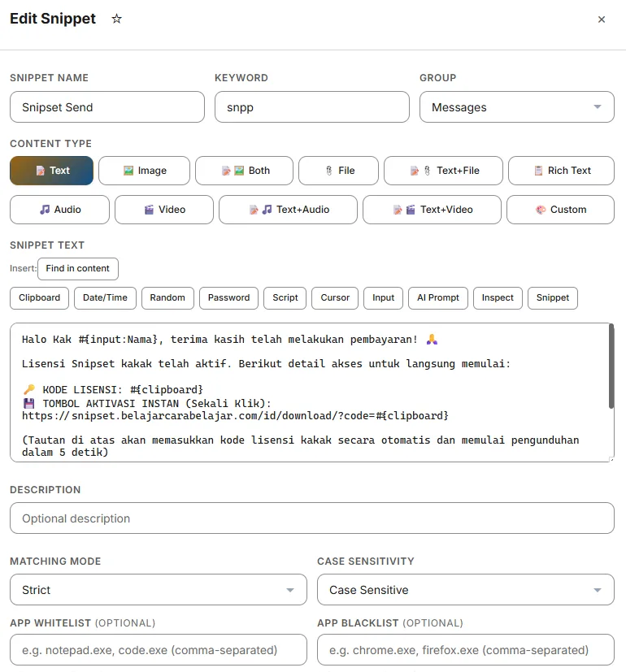Switch content type to Rich Text
The height and width of the screenshot is (672, 626).
[561, 171]
